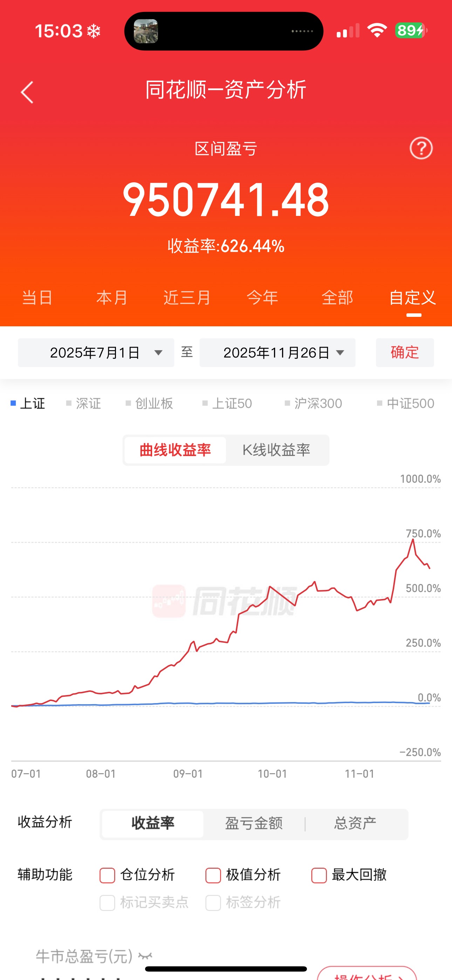
Task: Tap the eye icon beside 牛市总盈亏(元)
Action: [x=145, y=956]
